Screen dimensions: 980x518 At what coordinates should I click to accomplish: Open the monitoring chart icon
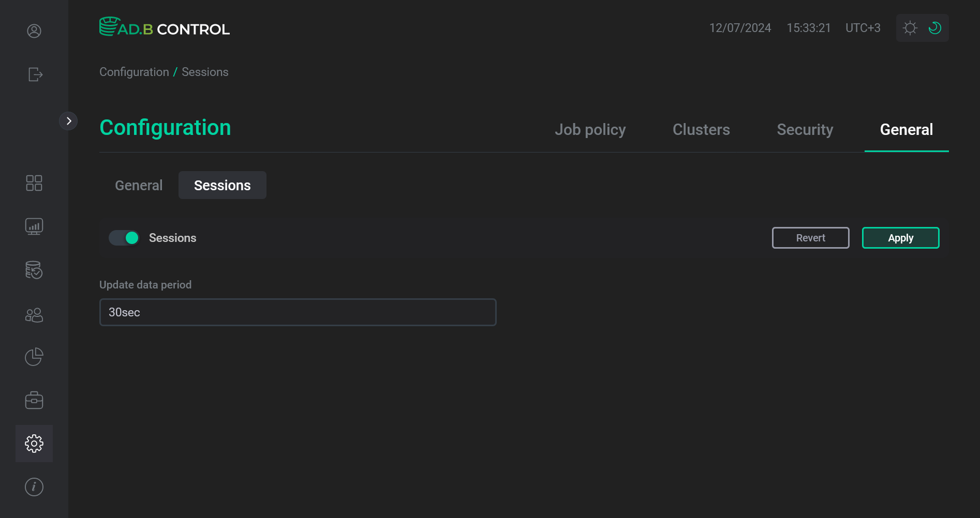[34, 226]
